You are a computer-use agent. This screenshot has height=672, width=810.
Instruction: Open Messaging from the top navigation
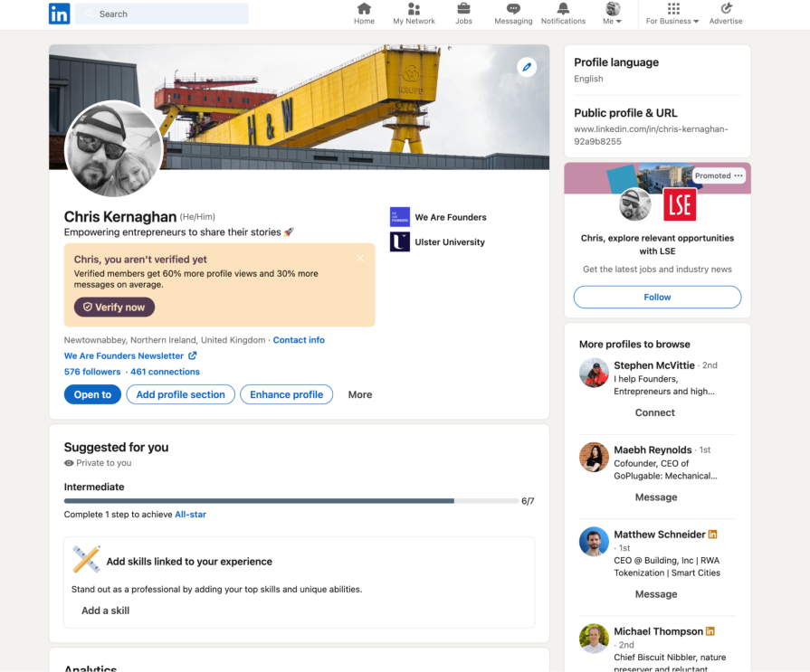[x=513, y=14]
